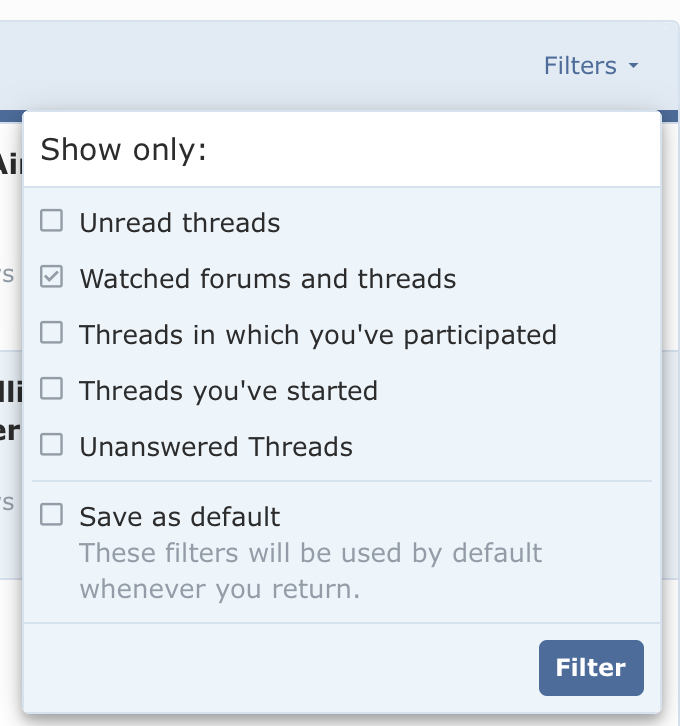Click the small caret beside Filters
Image resolution: width=680 pixels, height=726 pixels.
coord(633,67)
